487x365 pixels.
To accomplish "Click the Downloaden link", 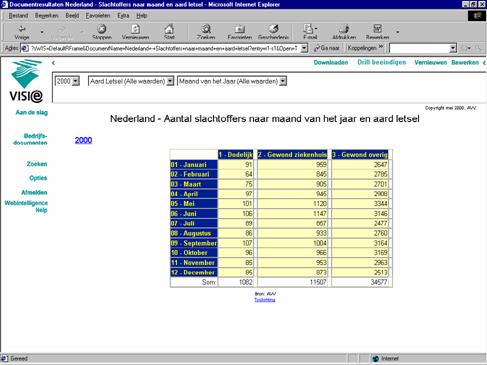I will click(x=331, y=63).
